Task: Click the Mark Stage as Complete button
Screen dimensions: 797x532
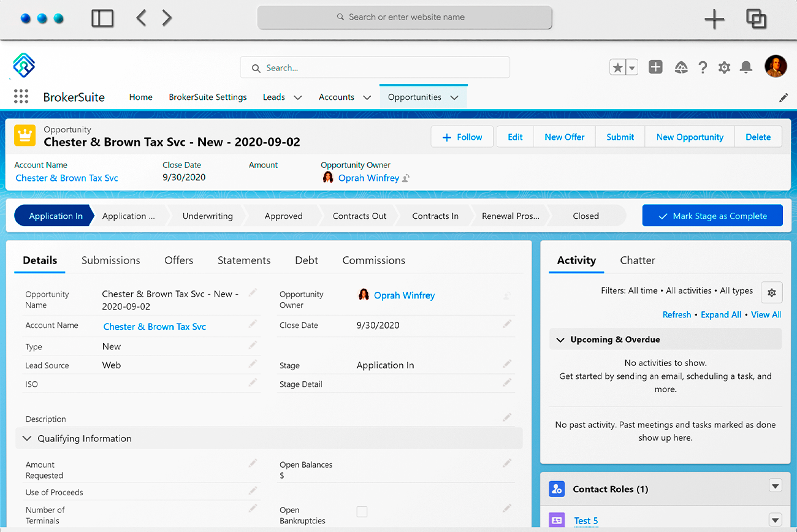Action: coord(712,215)
